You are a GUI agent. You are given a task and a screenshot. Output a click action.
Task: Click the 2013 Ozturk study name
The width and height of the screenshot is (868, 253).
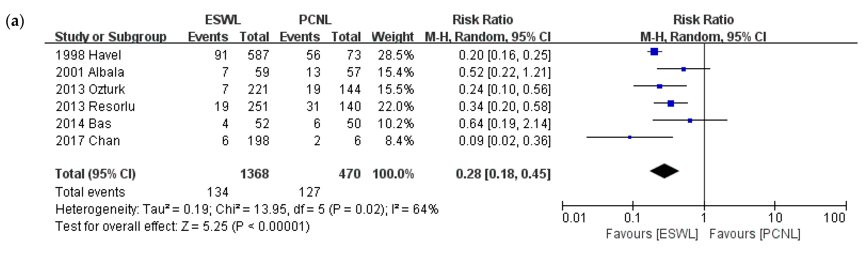pos(90,89)
